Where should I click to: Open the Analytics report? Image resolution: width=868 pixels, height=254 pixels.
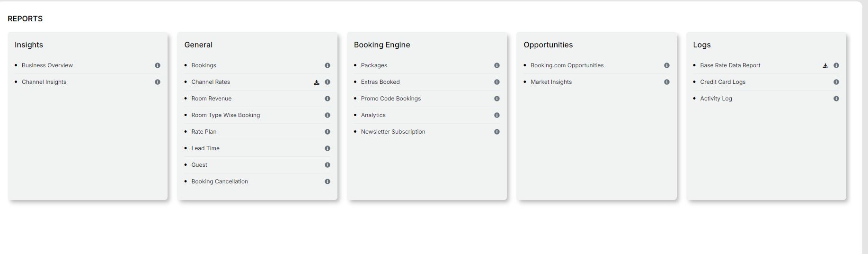[x=373, y=115]
